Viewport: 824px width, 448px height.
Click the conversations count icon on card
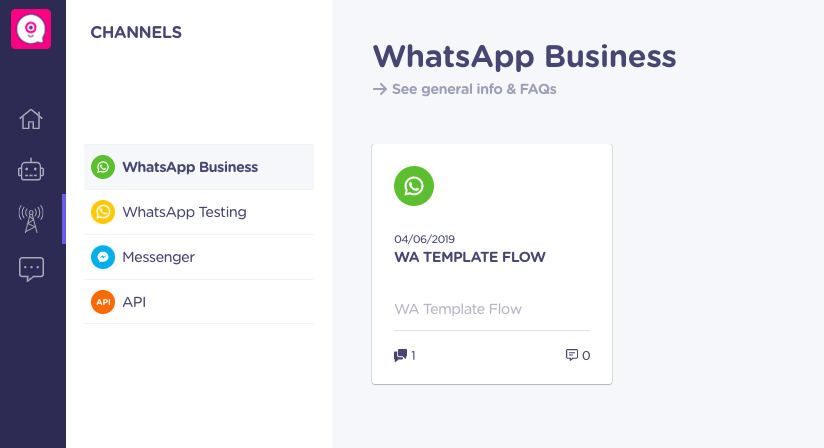tap(400, 356)
